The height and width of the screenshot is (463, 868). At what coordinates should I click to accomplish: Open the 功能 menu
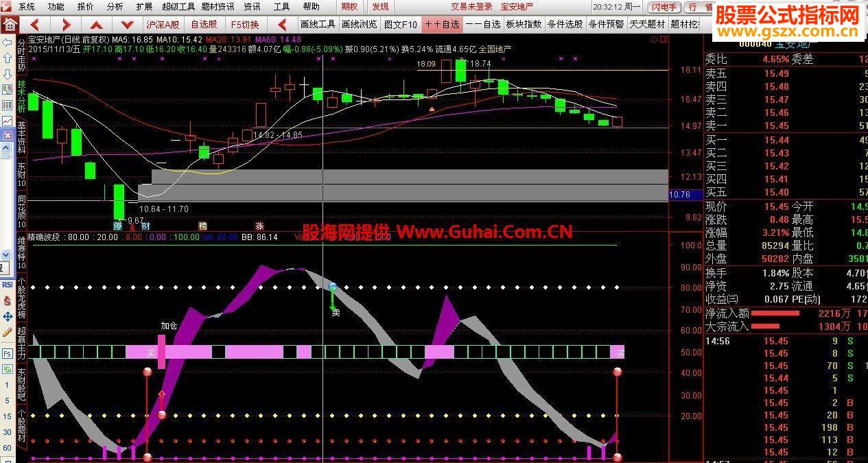56,6
